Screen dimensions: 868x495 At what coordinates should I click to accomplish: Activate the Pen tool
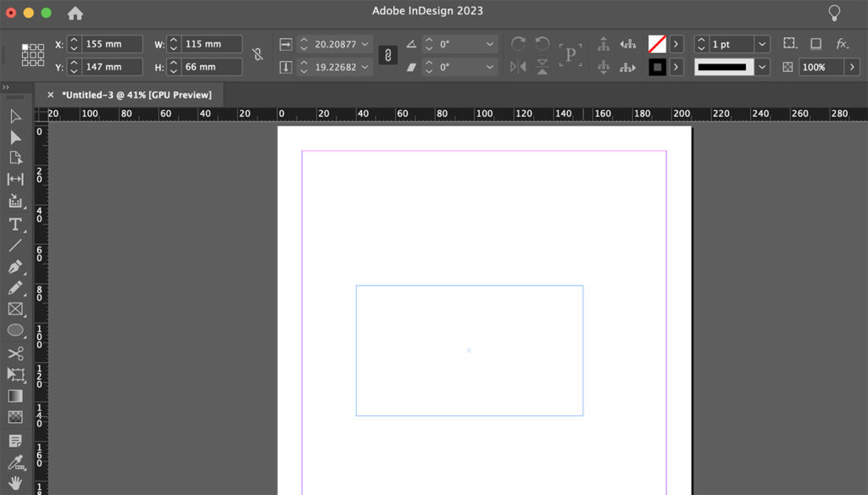click(15, 267)
